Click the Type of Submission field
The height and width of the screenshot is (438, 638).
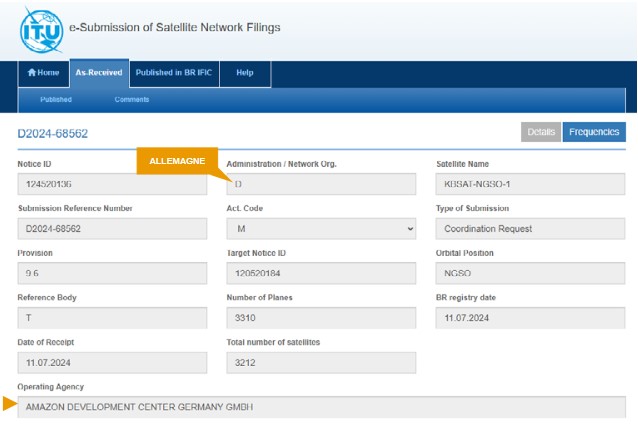531,229
